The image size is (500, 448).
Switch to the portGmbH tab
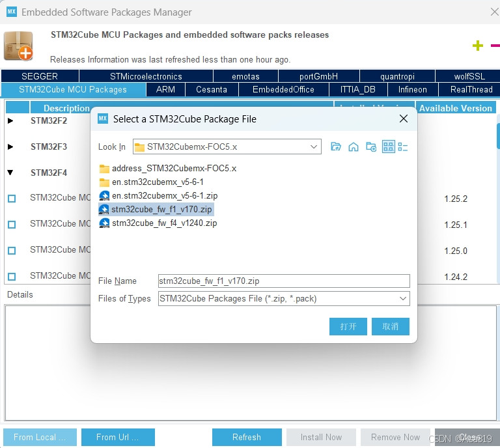318,76
